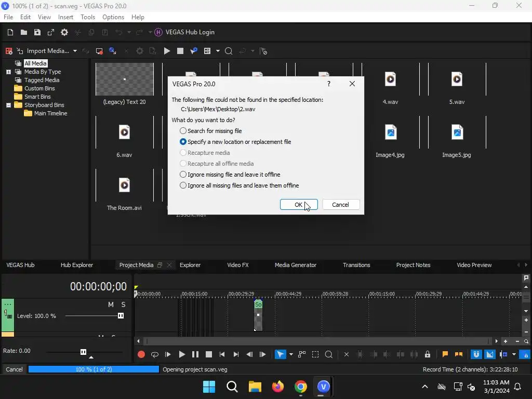Click VEGAS Hub Login

tap(190, 32)
